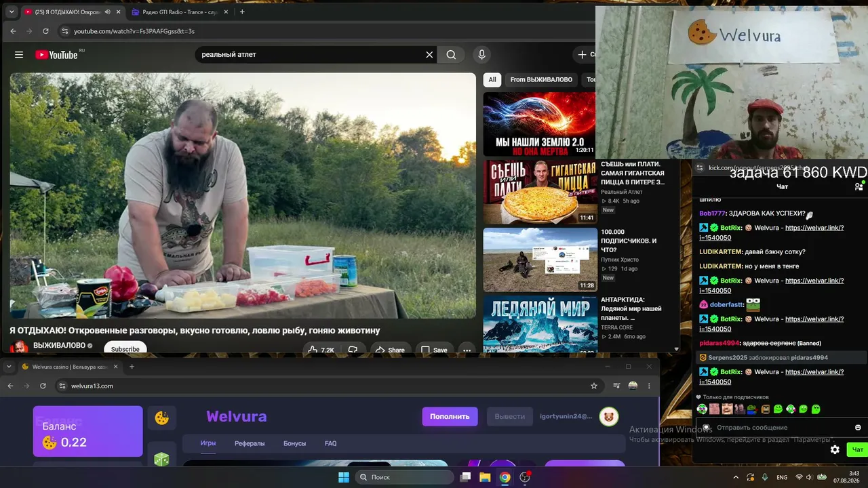Open the FAQ tab on Welvura
The height and width of the screenshot is (488, 868).
point(330,443)
